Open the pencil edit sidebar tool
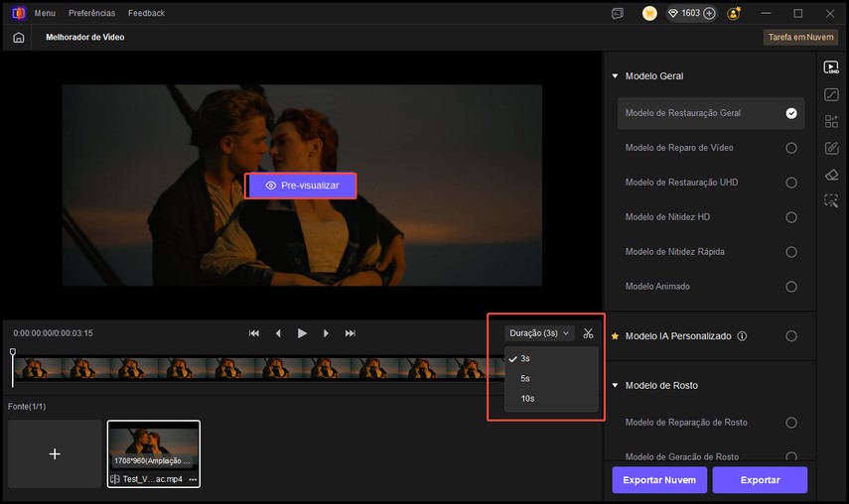Image resolution: width=849 pixels, height=504 pixels. click(x=831, y=148)
